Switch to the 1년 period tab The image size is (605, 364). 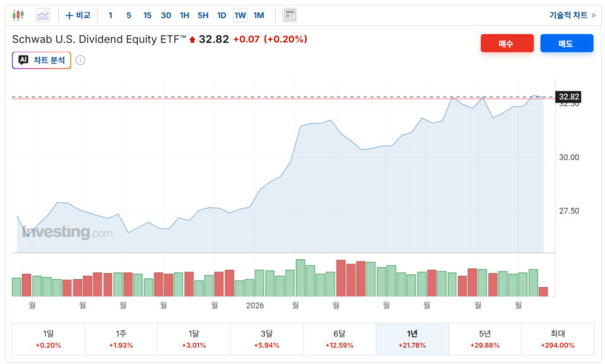click(x=412, y=339)
